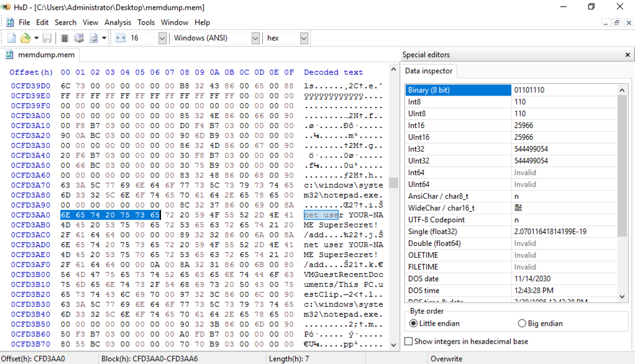Image resolution: width=635 pixels, height=364 pixels.
Task: Click the HxD application icon in title bar
Action: tap(6, 7)
